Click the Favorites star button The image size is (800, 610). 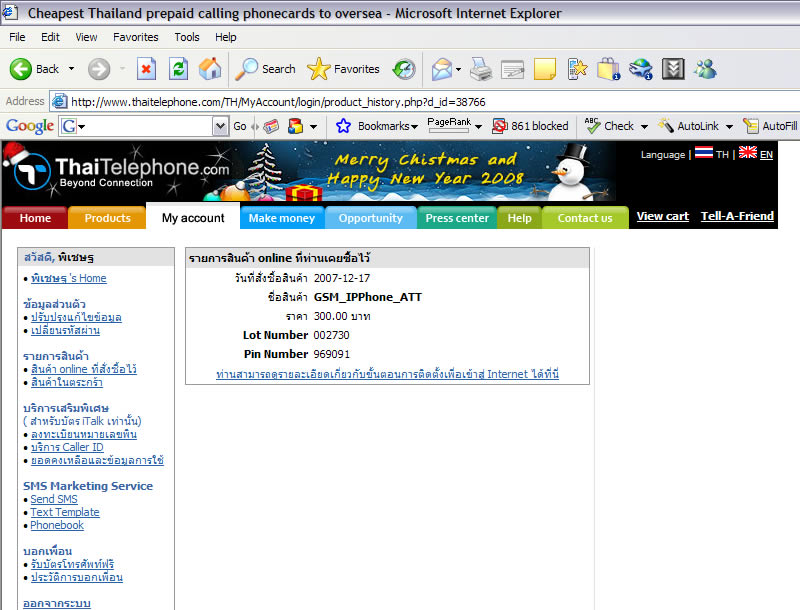[343, 69]
